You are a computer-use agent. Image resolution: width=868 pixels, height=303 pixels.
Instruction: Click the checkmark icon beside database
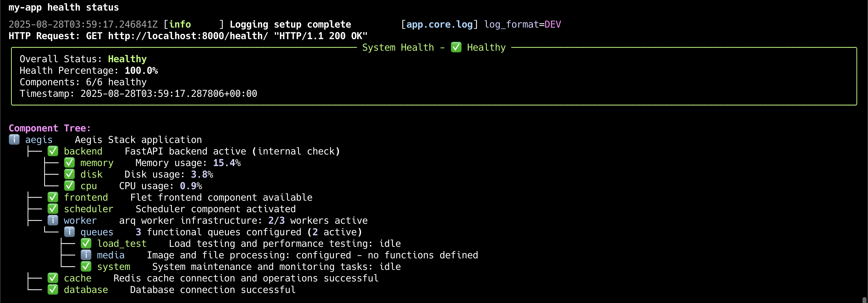click(x=53, y=289)
